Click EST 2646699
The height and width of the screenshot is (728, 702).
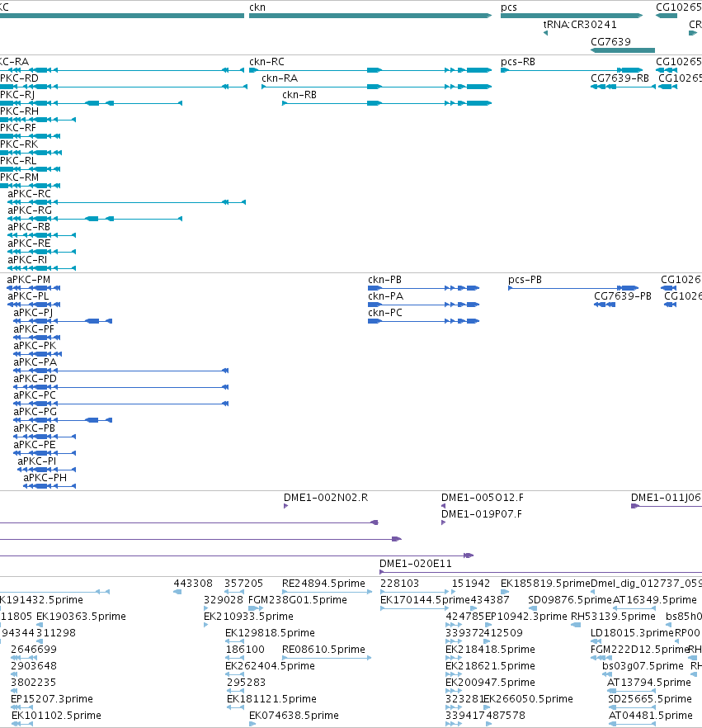pyautogui.click(x=24, y=657)
